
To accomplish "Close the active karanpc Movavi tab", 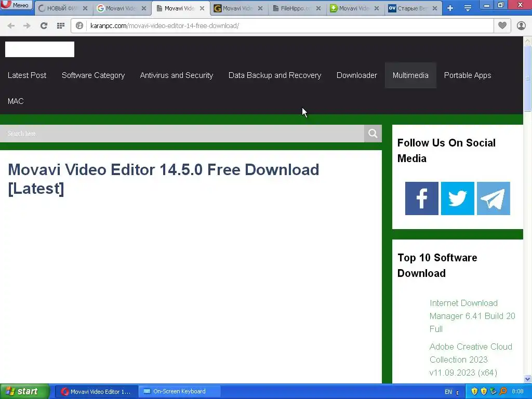I will 202,8.
